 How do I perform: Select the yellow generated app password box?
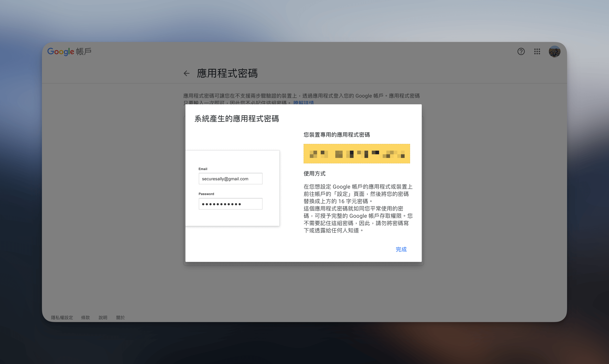coord(357,154)
